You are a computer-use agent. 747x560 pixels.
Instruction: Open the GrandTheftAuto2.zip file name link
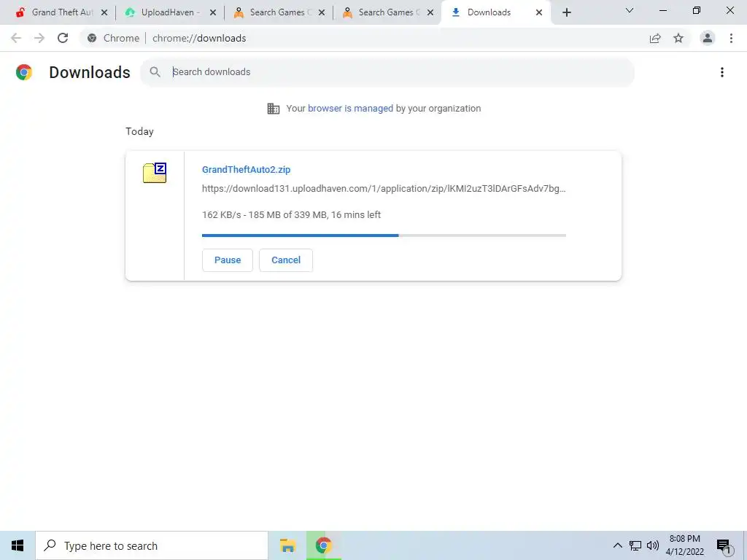point(247,169)
